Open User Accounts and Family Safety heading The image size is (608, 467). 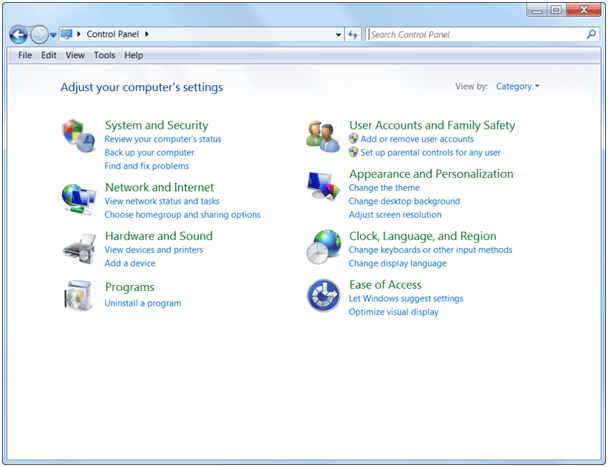tap(432, 125)
